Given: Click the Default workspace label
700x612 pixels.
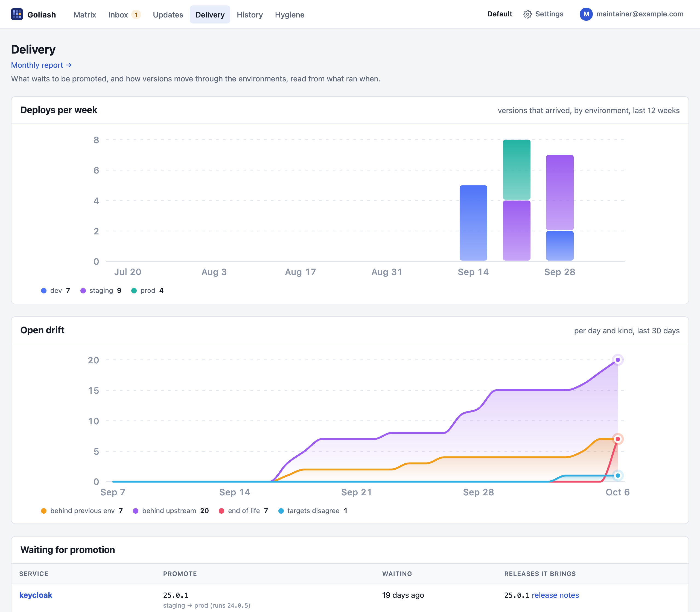Looking at the screenshot, I should point(499,14).
